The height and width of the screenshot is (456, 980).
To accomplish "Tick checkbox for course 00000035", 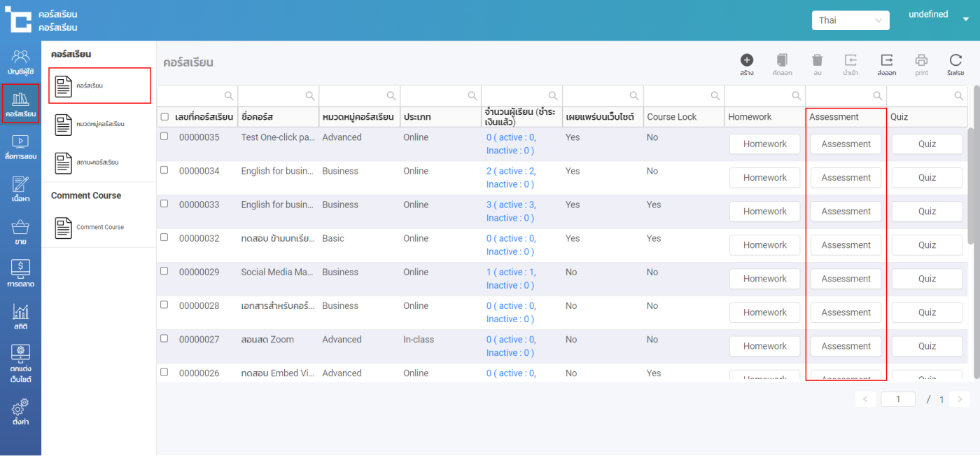I will (164, 137).
